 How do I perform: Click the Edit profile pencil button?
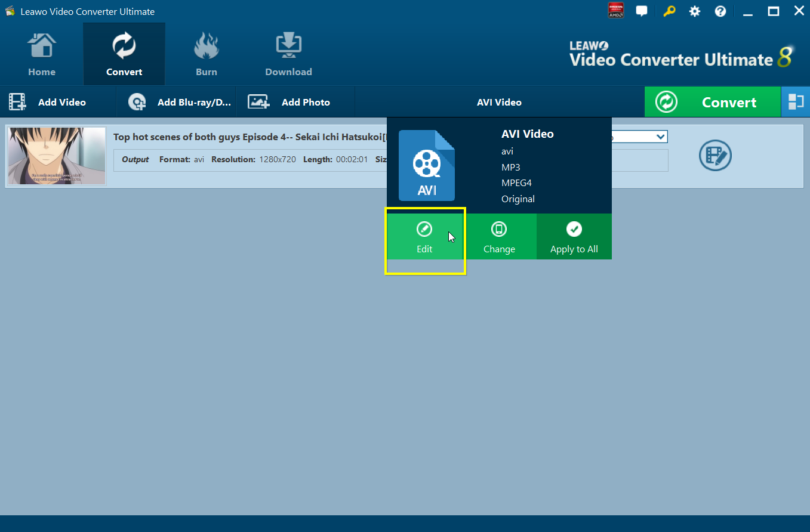(x=424, y=237)
